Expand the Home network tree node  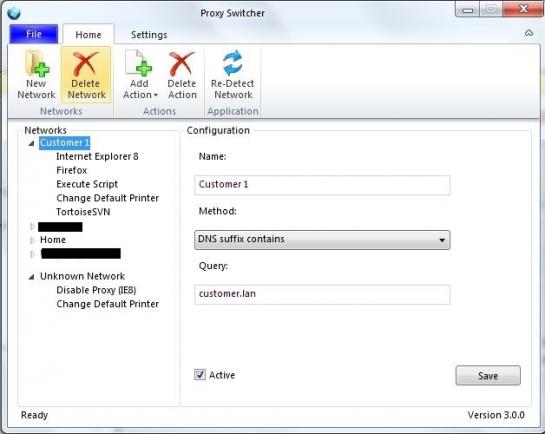[32, 240]
